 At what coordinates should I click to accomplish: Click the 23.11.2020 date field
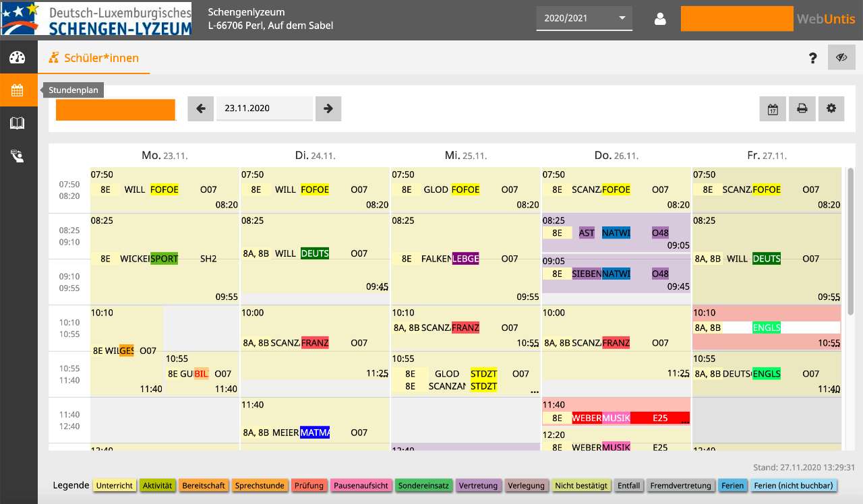coord(264,108)
